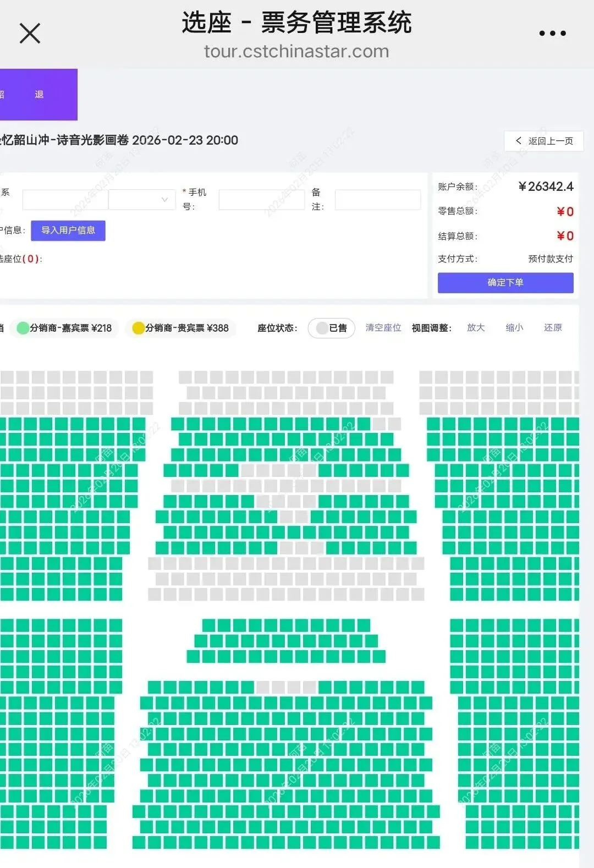
Task: Click the 导入用户信息 button
Action: pyautogui.click(x=68, y=230)
